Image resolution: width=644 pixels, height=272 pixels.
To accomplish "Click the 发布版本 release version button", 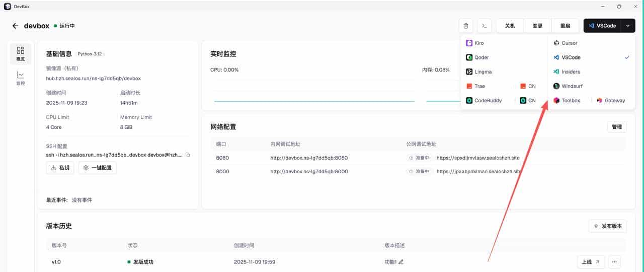I will pyautogui.click(x=607, y=226).
